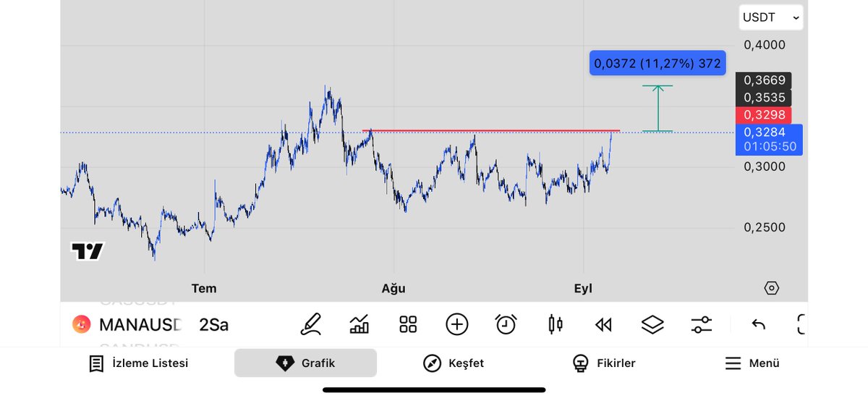Undo the last action with the arrow icon
This screenshot has width=868, height=401.
pos(758,324)
